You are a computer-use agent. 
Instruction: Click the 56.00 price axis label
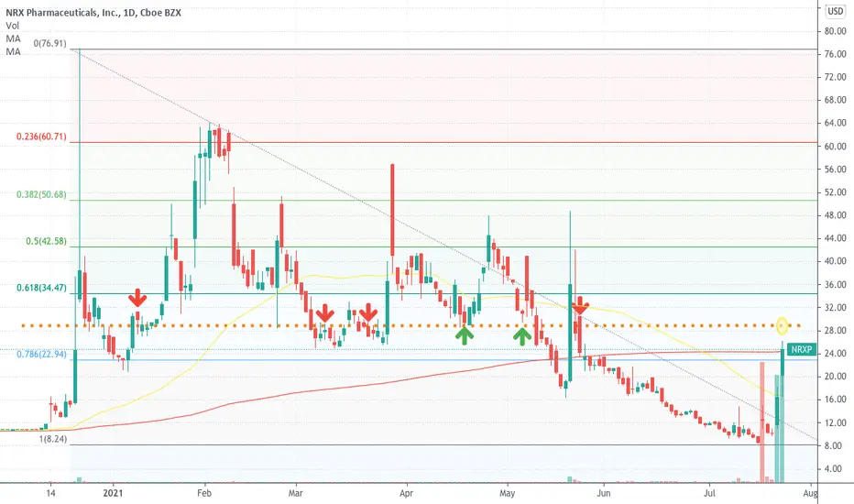coord(835,170)
